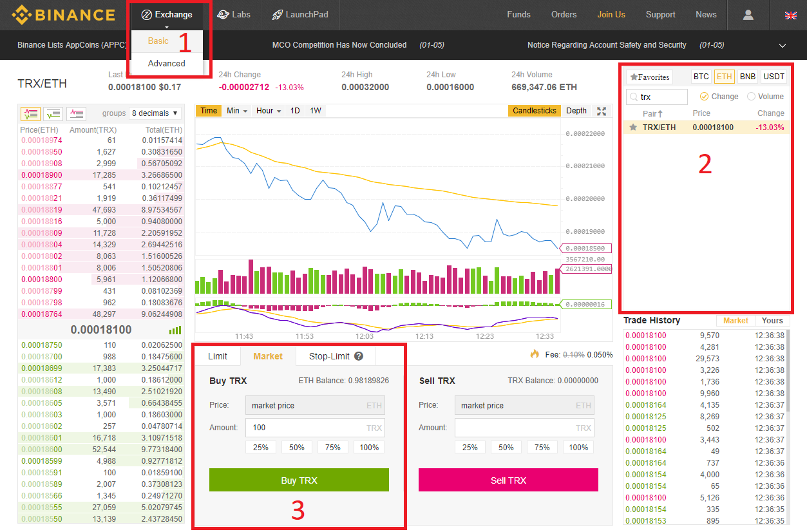The image size is (807, 532).
Task: Open the user account icon
Action: [x=748, y=14]
